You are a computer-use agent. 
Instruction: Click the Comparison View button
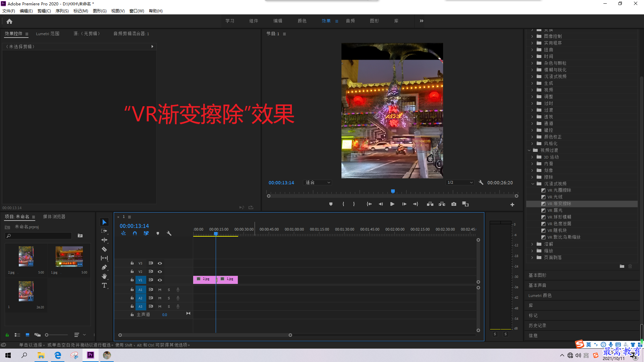tap(465, 204)
